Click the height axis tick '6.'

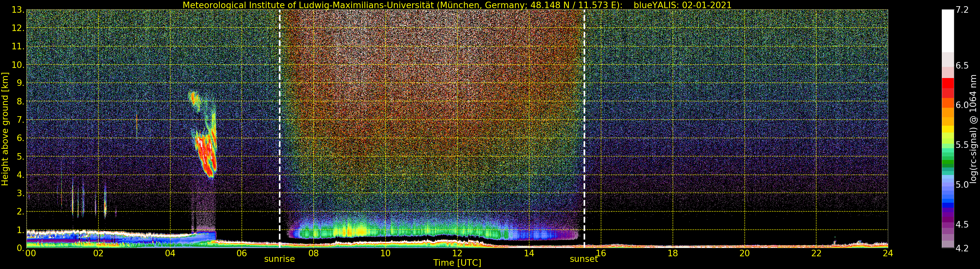pos(20,138)
